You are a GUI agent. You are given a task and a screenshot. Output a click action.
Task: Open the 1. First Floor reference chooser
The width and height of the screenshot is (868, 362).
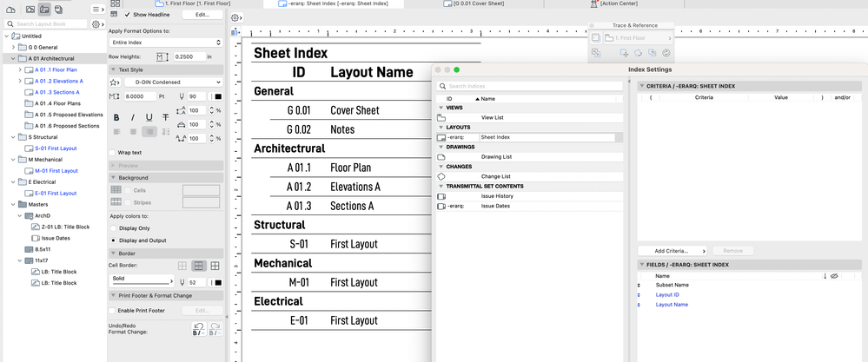[638, 38]
